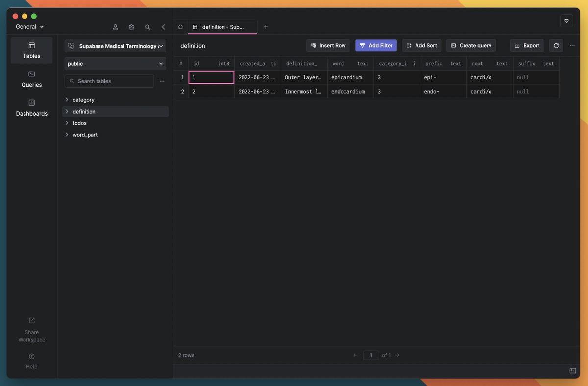
Task: Go to the previous page arrow
Action: tap(355, 355)
